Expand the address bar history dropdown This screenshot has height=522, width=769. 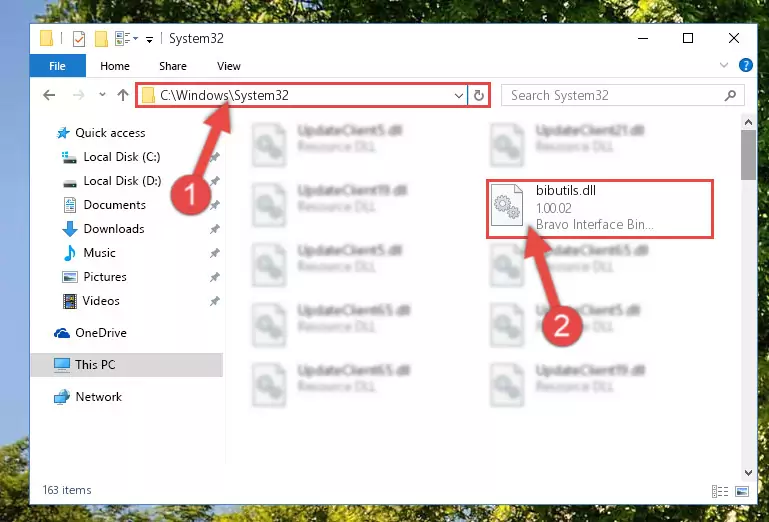[459, 95]
